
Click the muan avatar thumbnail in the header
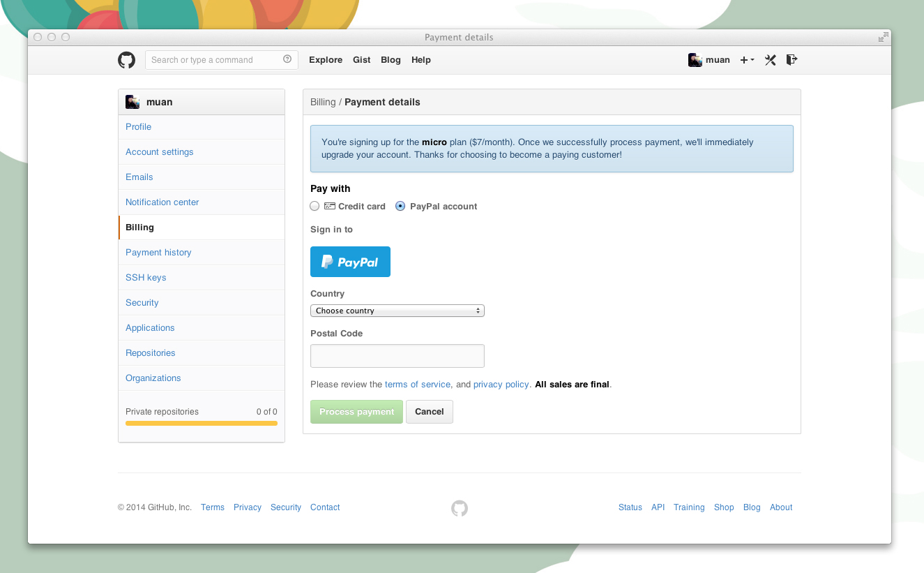tap(695, 60)
